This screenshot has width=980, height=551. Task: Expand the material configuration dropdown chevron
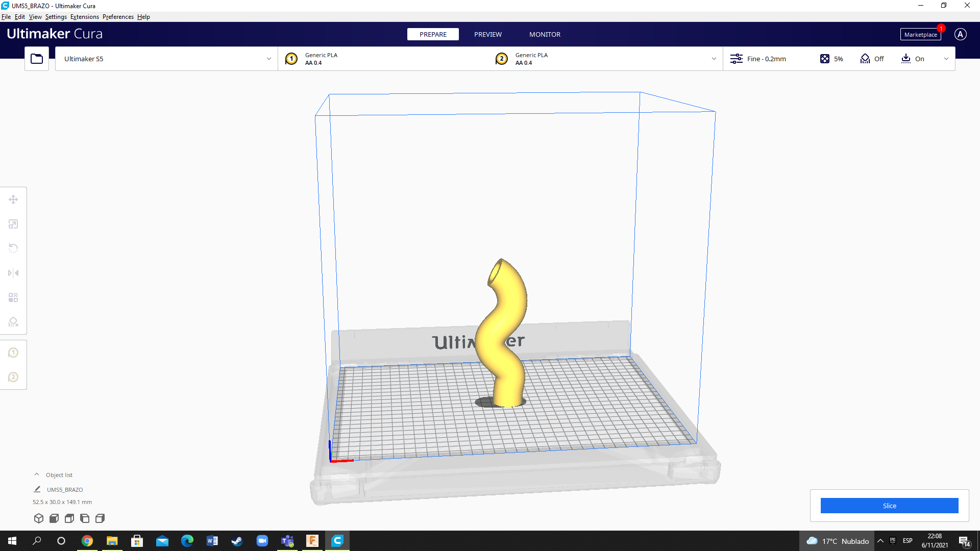(714, 59)
